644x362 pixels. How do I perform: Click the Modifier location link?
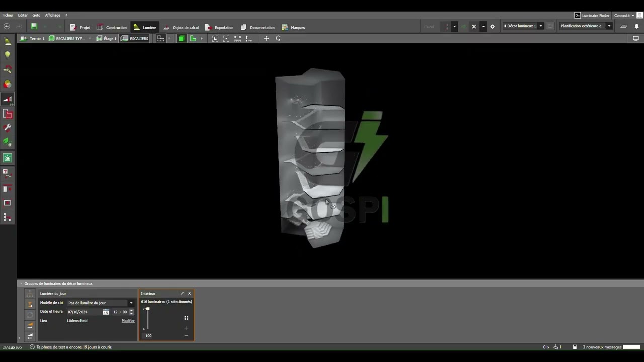click(128, 321)
